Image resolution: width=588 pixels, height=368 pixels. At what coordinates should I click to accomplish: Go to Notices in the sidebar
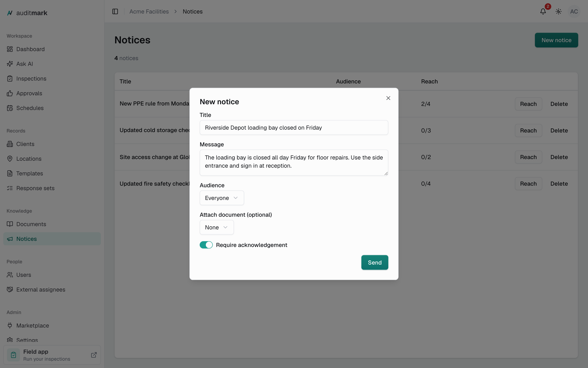[52, 239]
